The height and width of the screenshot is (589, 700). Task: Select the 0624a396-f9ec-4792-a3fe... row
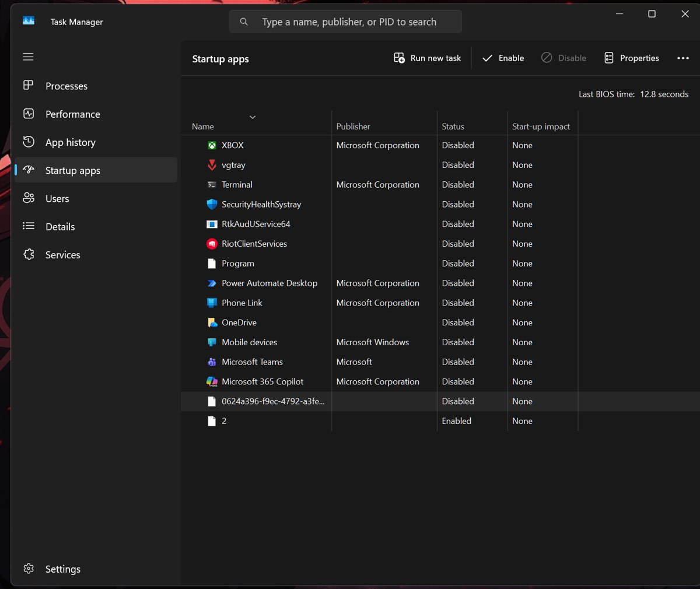click(440, 401)
